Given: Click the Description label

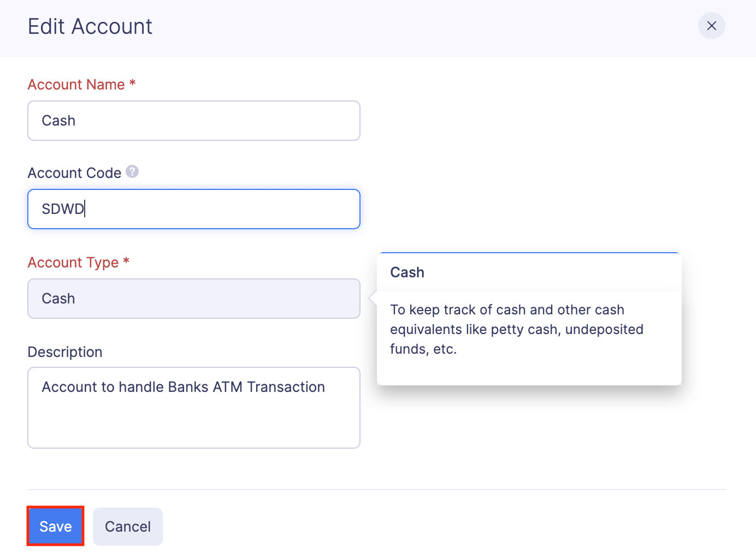Looking at the screenshot, I should pyautogui.click(x=65, y=352).
